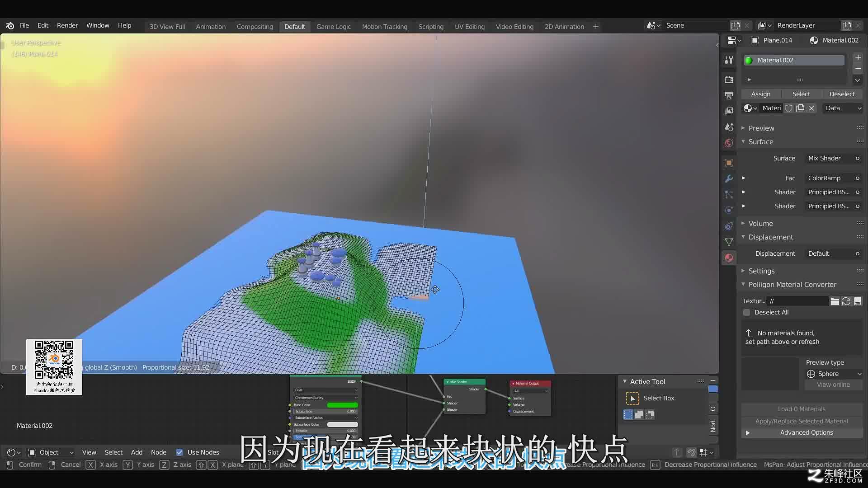Image resolution: width=868 pixels, height=488 pixels.
Task: Toggle node editor snapping magnet
Action: (691, 452)
